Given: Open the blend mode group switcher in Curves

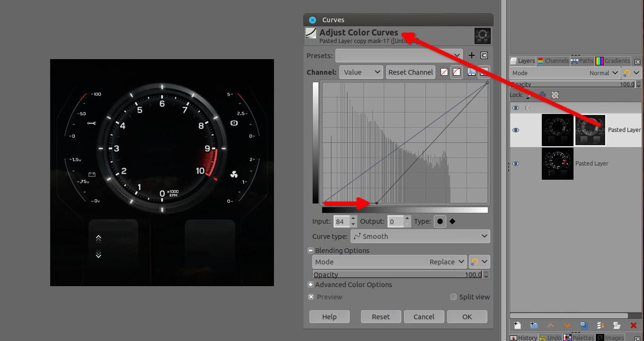Looking at the screenshot, I should coord(479,262).
